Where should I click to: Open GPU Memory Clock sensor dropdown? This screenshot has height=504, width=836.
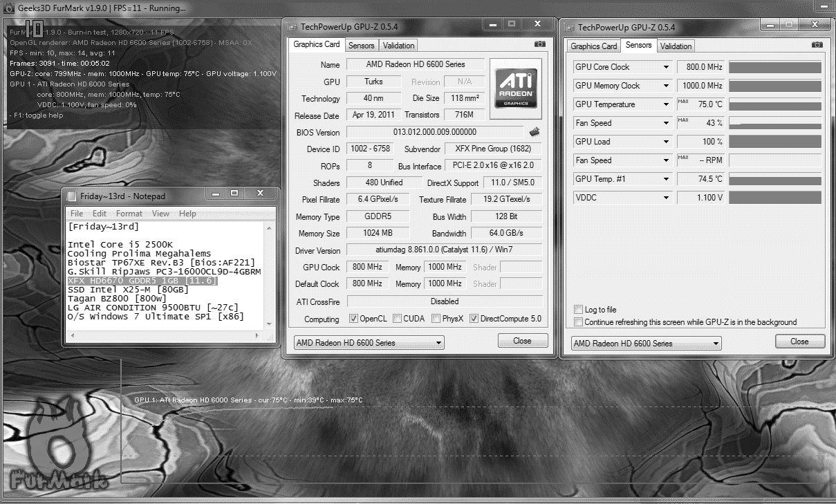point(622,86)
